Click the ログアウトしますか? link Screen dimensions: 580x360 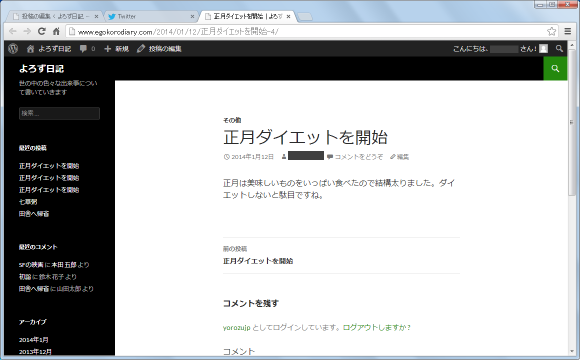point(377,327)
